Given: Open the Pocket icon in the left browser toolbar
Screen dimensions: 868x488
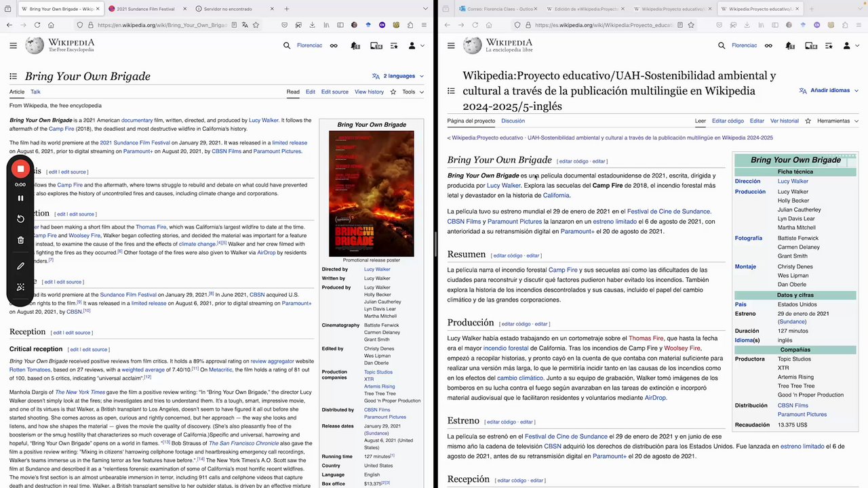Looking at the screenshot, I should (x=284, y=25).
